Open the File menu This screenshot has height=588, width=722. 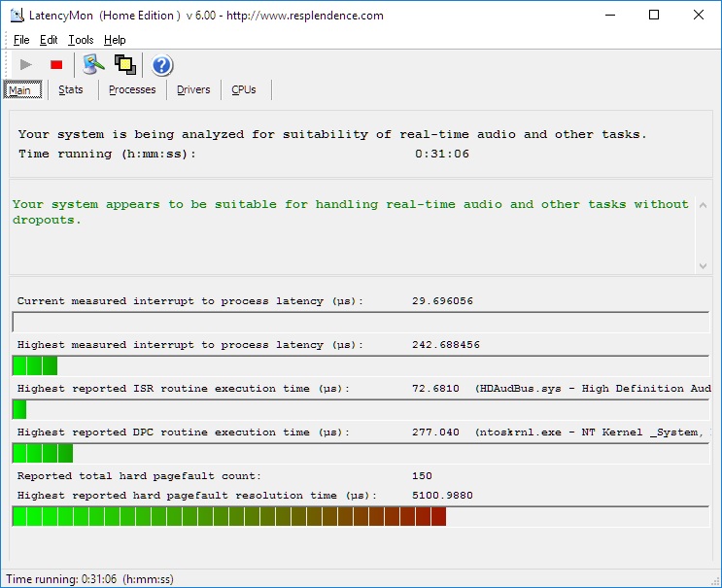pyautogui.click(x=21, y=40)
